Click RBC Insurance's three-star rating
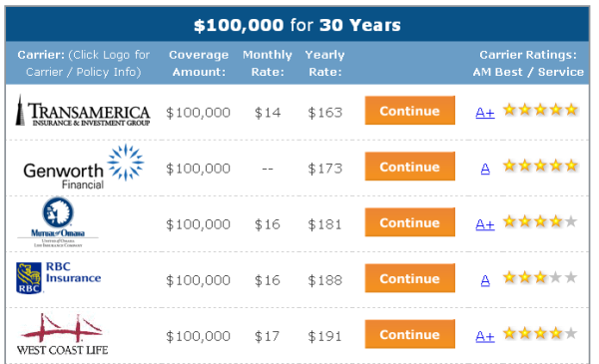599x364 pixels. pyautogui.click(x=540, y=277)
